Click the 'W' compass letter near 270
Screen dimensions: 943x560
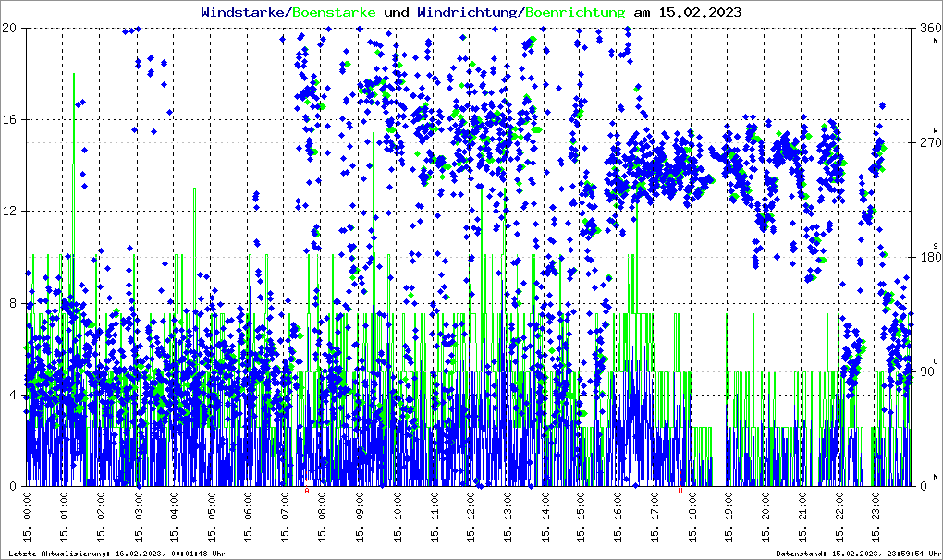(x=936, y=129)
